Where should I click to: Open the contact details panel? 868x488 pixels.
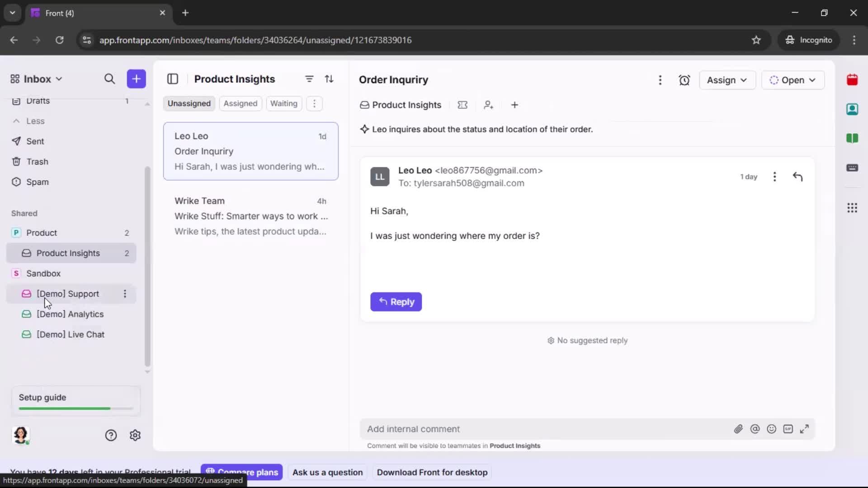click(x=853, y=109)
